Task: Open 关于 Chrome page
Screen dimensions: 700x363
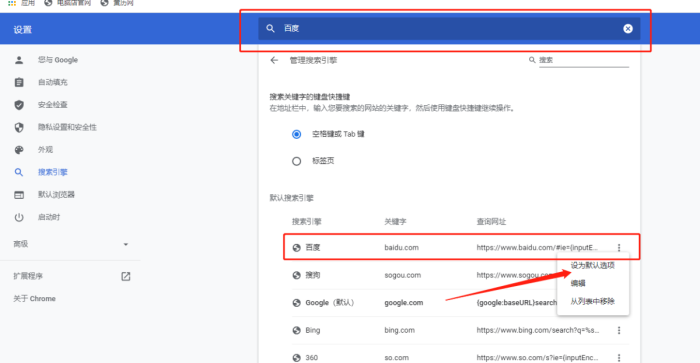Action: [34, 299]
